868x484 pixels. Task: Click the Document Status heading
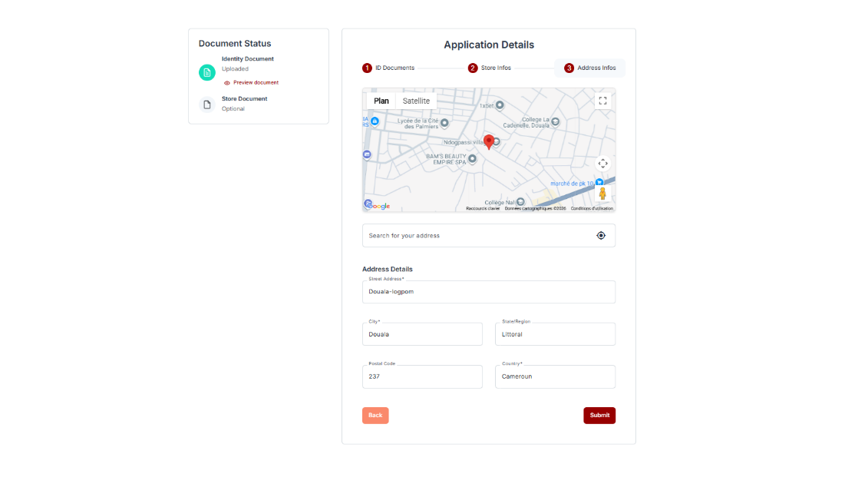[x=235, y=44]
